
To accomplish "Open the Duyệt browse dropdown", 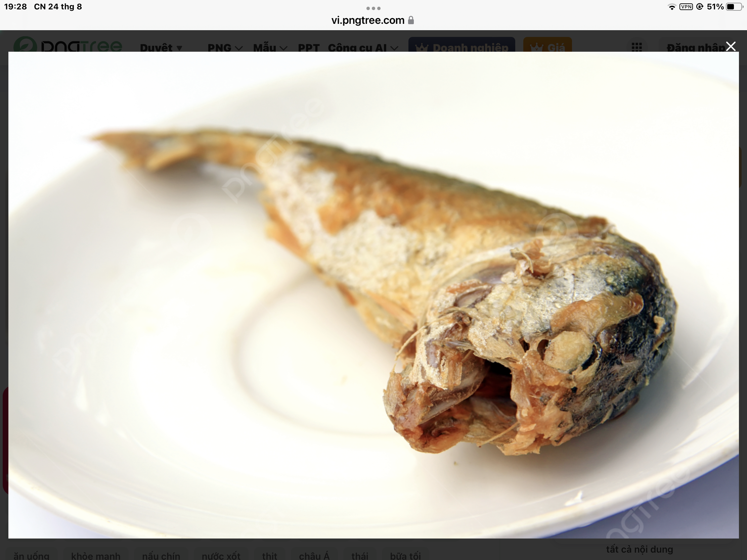I will pos(161,48).
